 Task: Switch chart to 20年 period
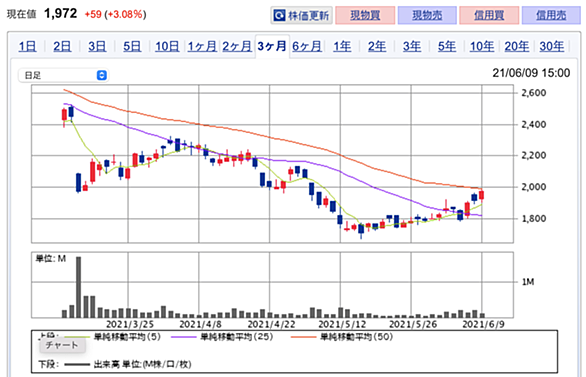(x=516, y=47)
